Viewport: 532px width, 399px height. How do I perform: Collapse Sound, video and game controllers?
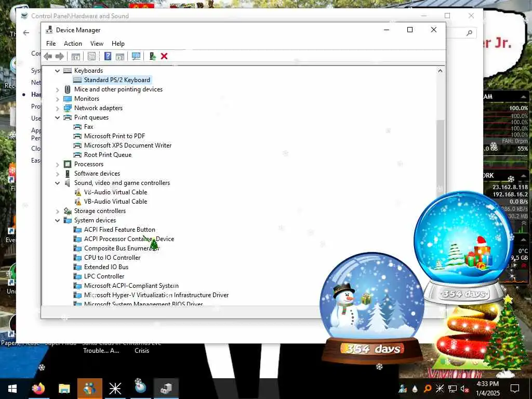[57, 183]
